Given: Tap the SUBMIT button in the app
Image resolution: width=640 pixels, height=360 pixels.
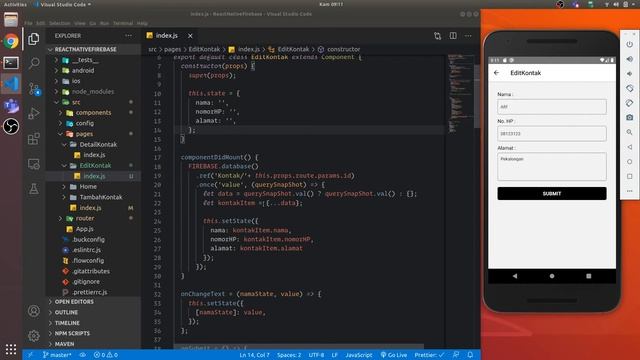Looking at the screenshot, I should 552,193.
